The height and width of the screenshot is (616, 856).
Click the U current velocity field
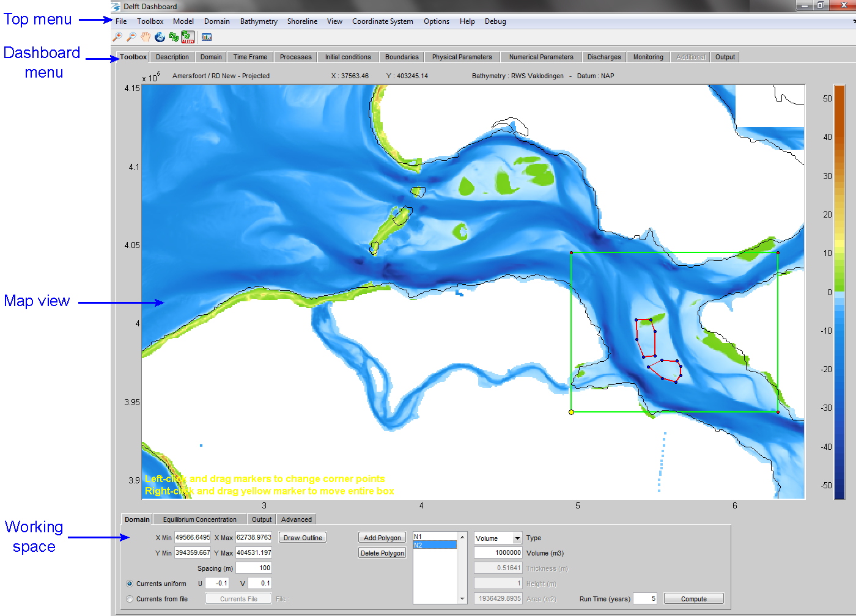click(217, 584)
